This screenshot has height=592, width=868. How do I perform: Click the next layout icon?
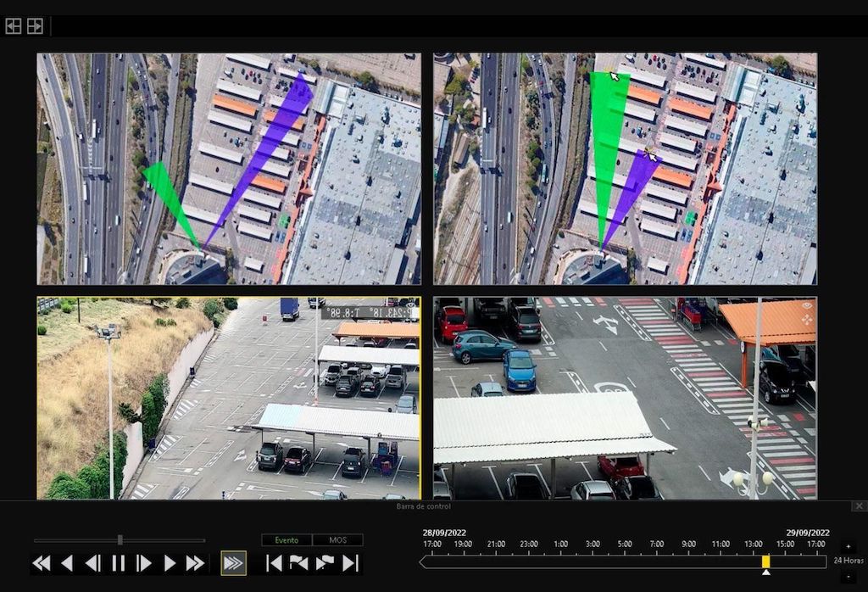(x=35, y=26)
